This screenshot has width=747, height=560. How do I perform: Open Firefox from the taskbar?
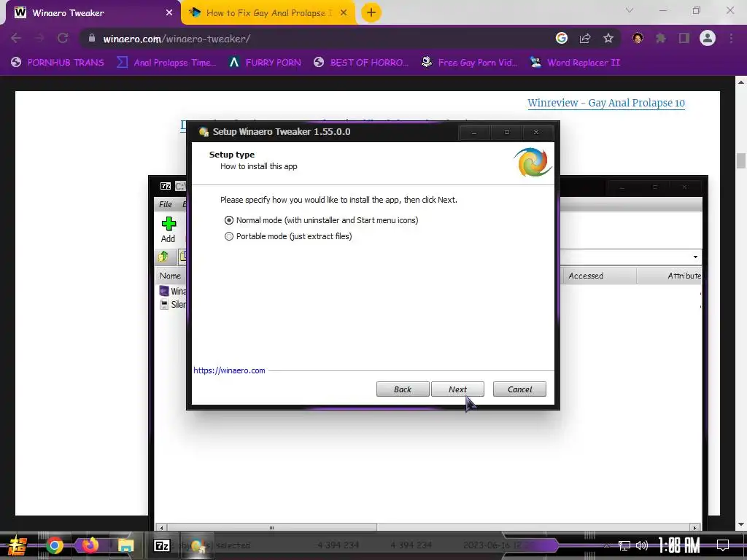[x=90, y=545]
